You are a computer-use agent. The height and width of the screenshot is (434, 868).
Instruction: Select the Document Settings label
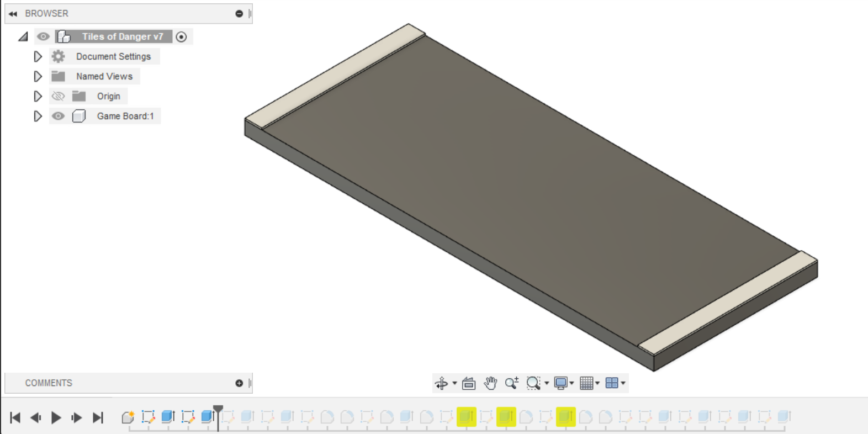coord(113,56)
